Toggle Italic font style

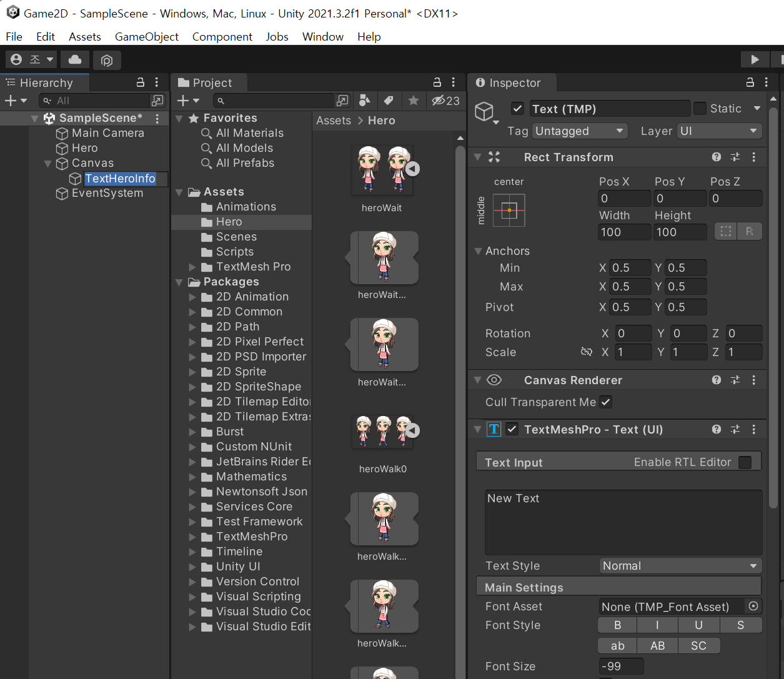(x=657, y=625)
